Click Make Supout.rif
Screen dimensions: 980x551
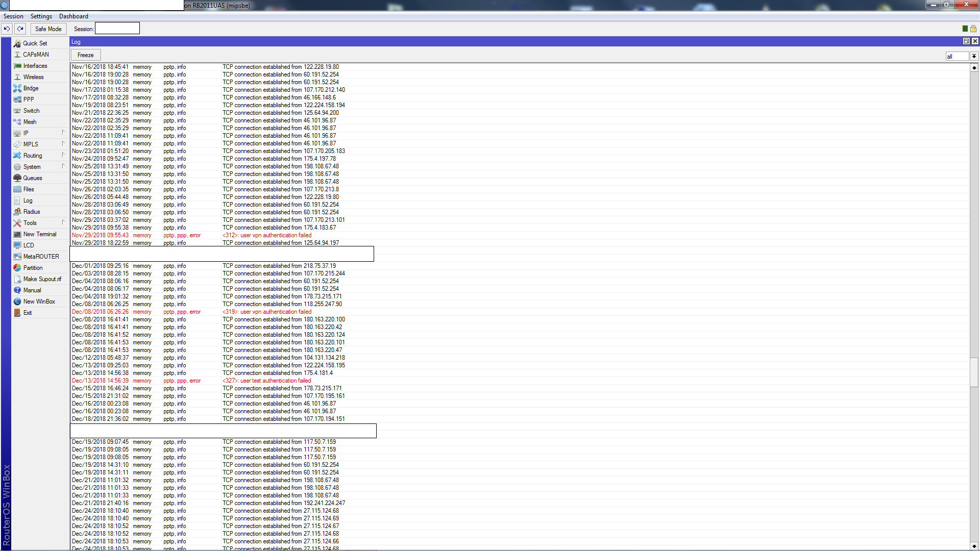pyautogui.click(x=42, y=279)
